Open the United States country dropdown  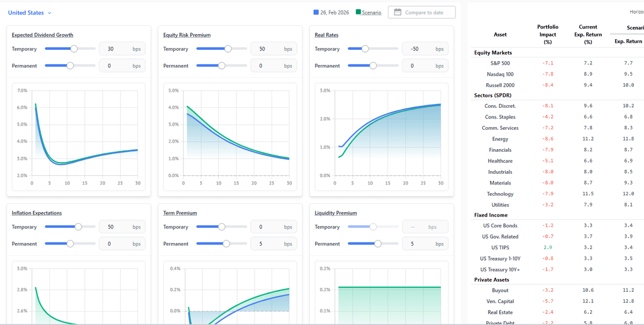30,13
